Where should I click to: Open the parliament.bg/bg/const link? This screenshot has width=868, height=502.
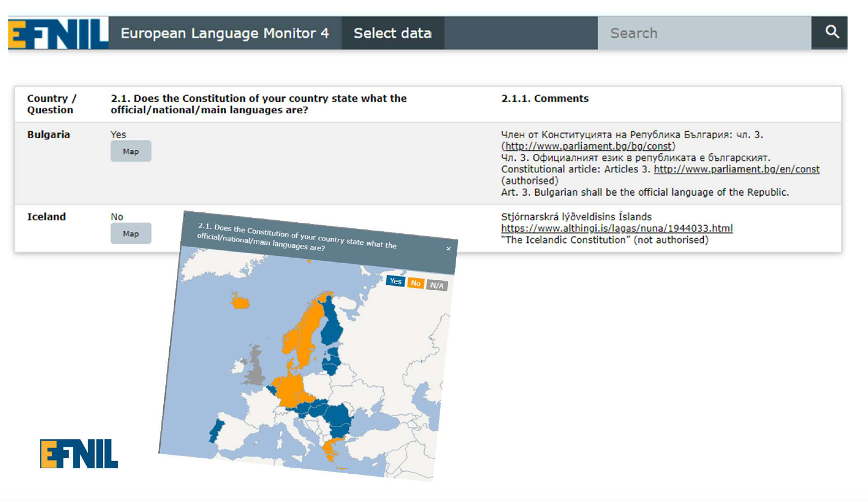coord(588,146)
